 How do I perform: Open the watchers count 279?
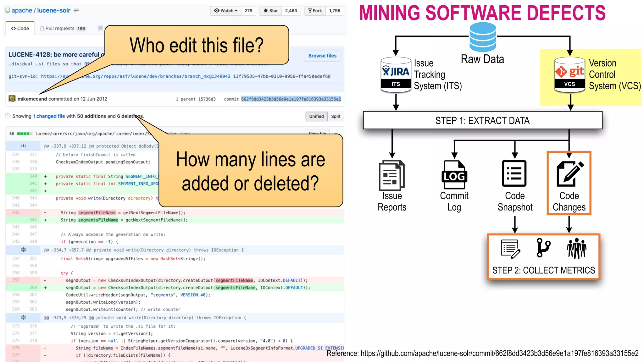pyautogui.click(x=248, y=11)
